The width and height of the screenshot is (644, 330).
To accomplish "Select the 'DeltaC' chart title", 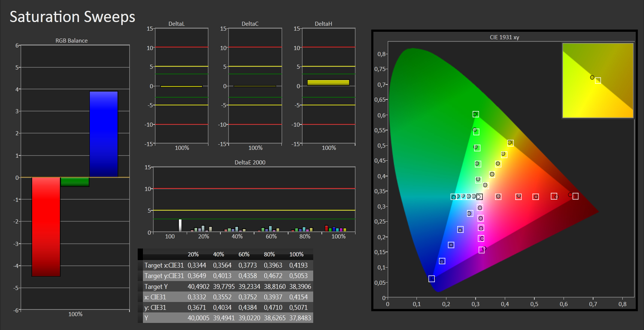I will pyautogui.click(x=250, y=24).
